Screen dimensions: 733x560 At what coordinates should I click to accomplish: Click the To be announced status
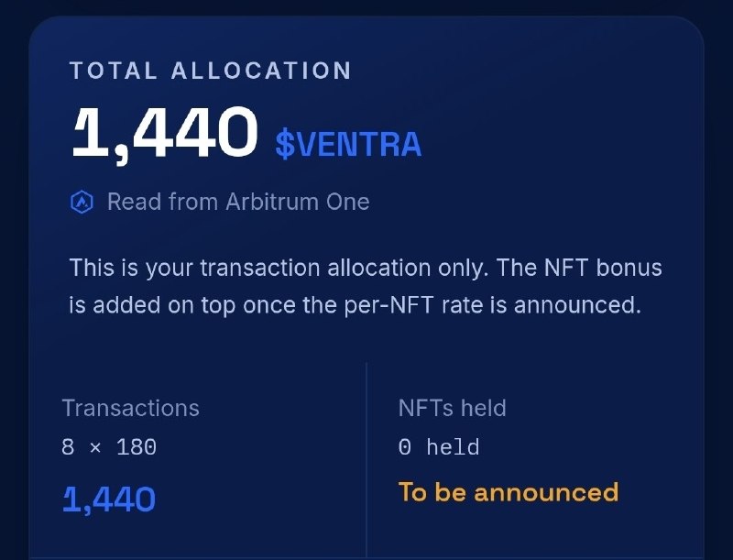509,492
